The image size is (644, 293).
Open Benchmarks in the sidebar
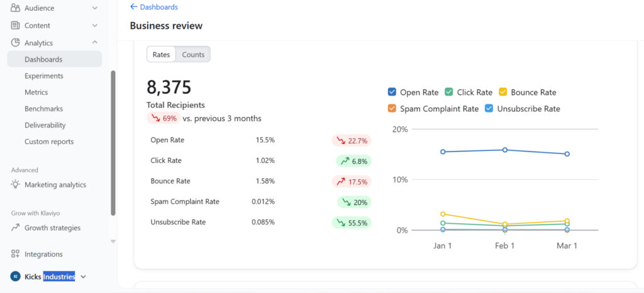(x=43, y=109)
